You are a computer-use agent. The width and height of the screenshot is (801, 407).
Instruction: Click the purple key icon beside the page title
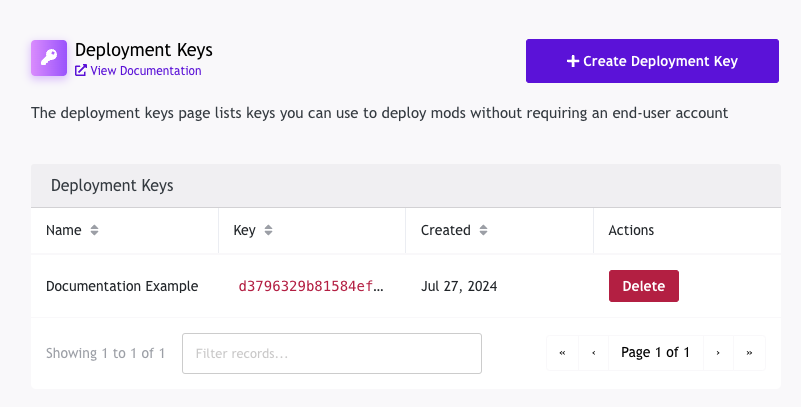49,58
